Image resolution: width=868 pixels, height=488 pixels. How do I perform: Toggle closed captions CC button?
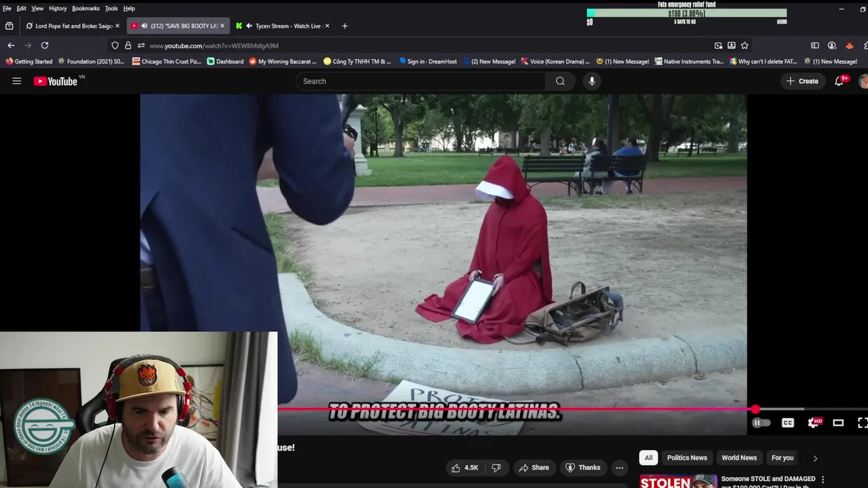point(788,423)
